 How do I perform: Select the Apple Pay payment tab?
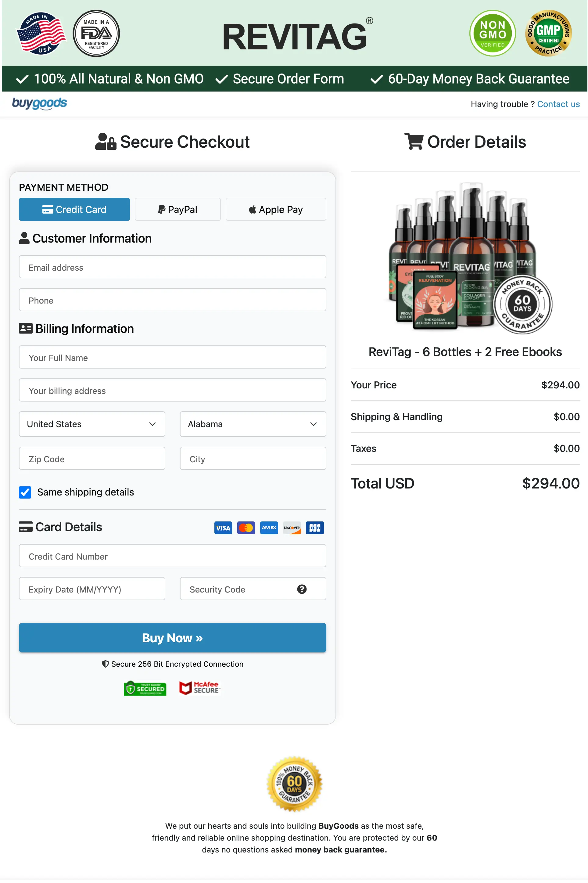click(276, 209)
